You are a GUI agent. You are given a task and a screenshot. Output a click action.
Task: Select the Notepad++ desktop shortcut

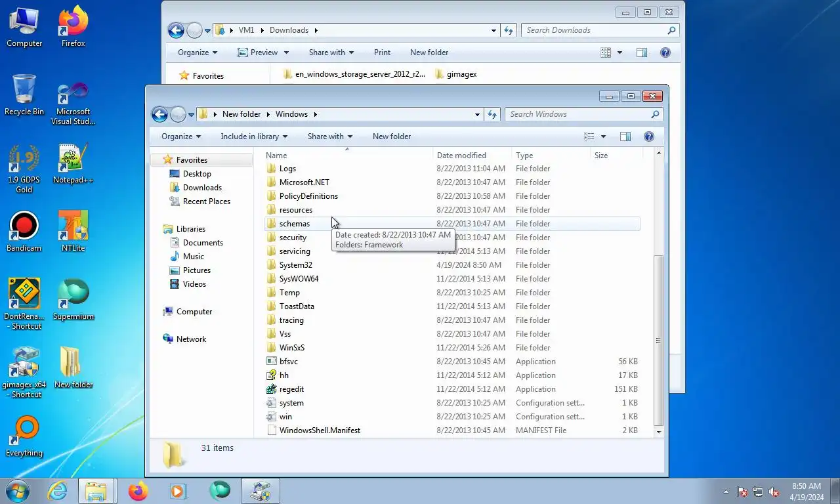click(x=73, y=164)
